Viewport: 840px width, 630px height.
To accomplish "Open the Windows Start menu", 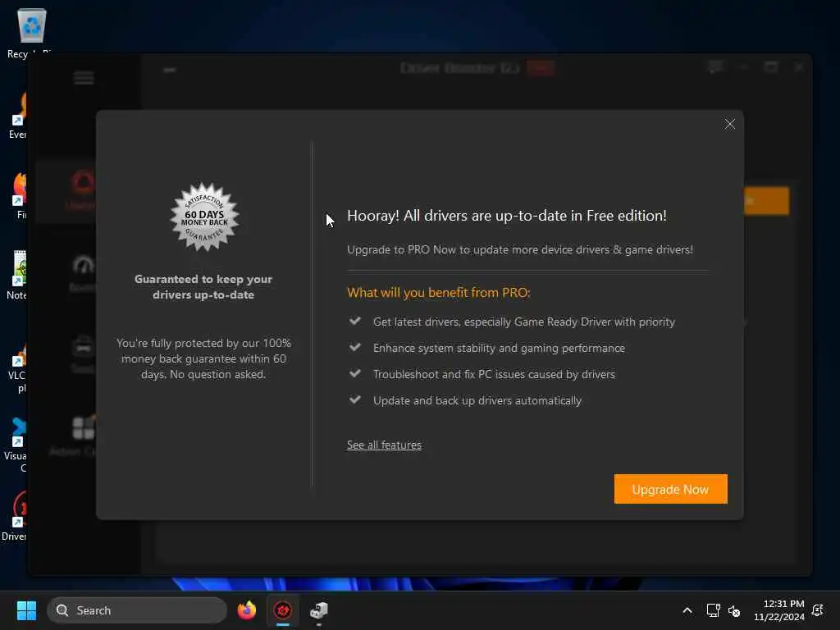I will point(26,610).
